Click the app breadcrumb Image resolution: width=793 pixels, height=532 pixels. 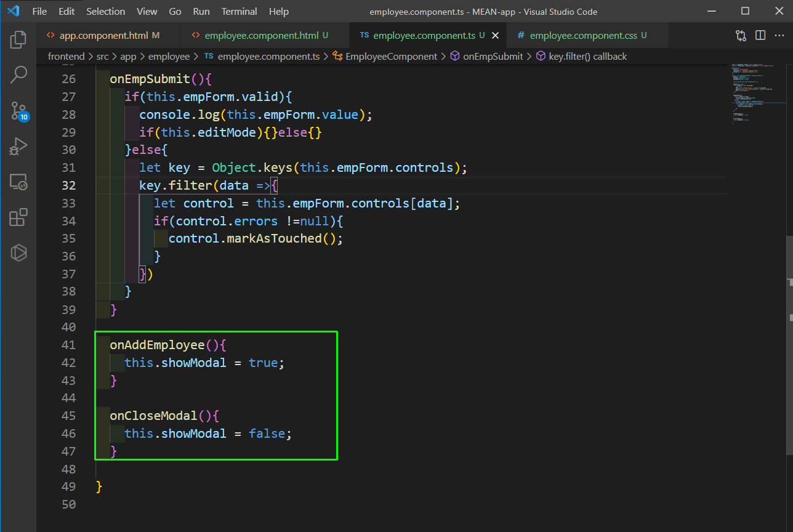128,56
